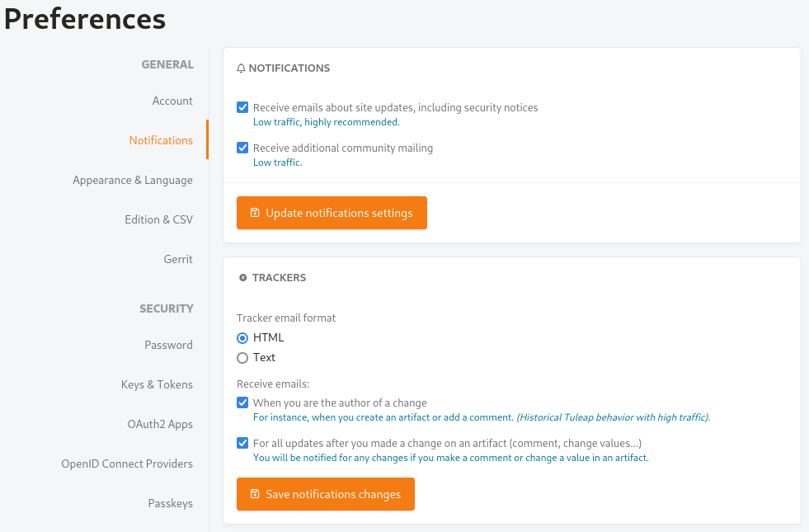Click the save icon on Save notifications changes
Image resolution: width=809 pixels, height=532 pixels.
pos(257,494)
